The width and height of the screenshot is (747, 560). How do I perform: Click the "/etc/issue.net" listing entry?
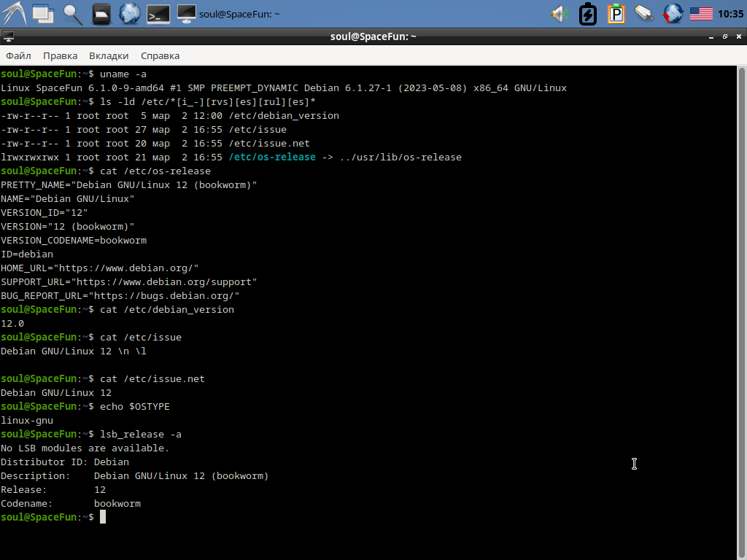(x=269, y=144)
